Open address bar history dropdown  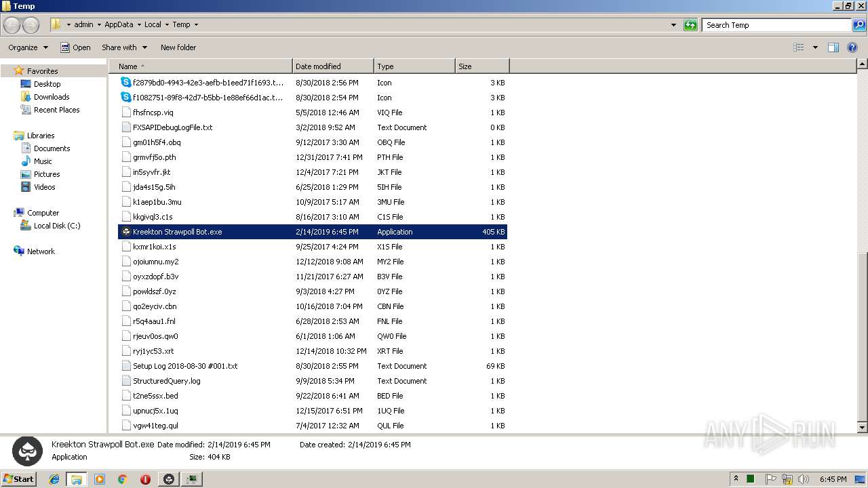(673, 25)
